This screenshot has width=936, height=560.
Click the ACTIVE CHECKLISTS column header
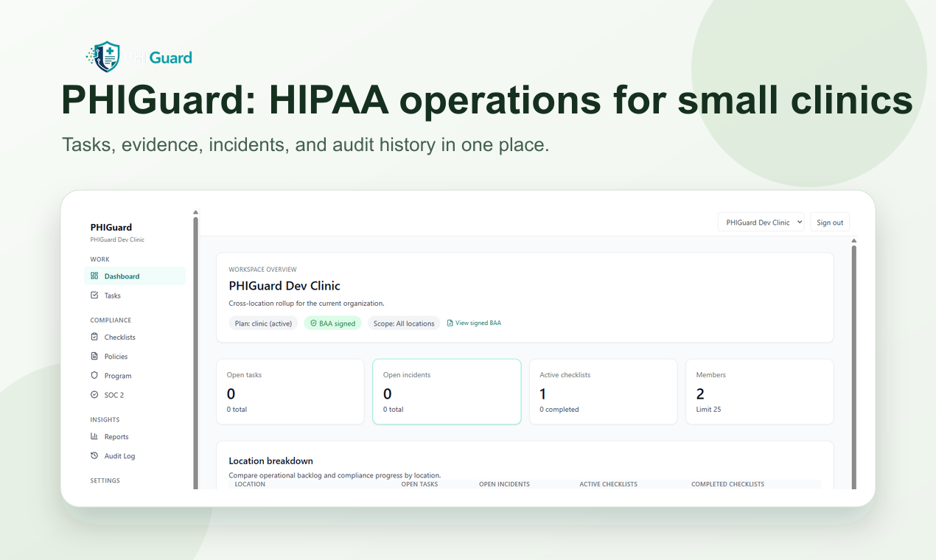click(608, 484)
